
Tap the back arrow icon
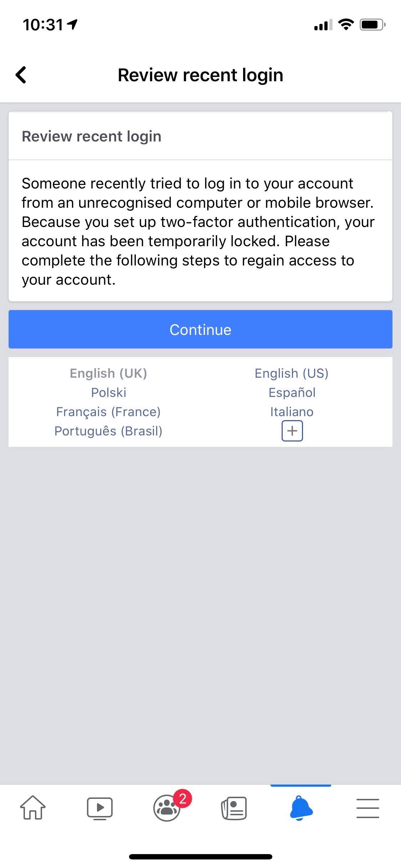pyautogui.click(x=21, y=75)
